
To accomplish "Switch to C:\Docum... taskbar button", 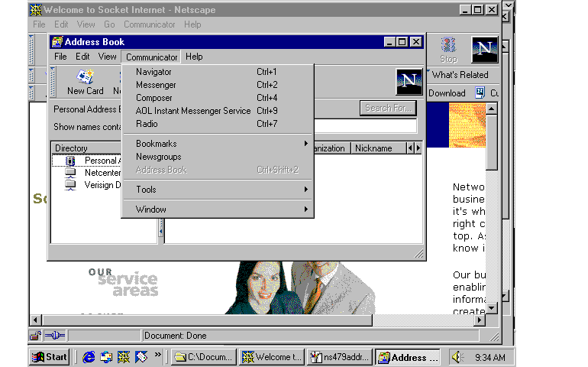I will (205, 357).
